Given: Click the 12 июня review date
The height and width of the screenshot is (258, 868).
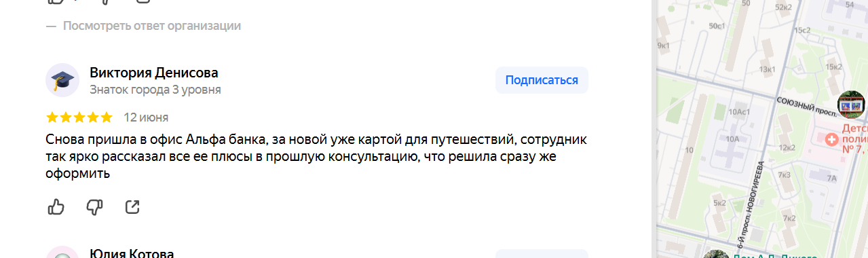Looking at the screenshot, I should coord(146,117).
